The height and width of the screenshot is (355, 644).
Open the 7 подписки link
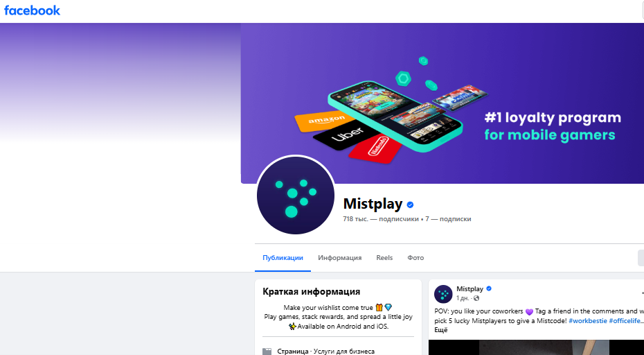(448, 219)
